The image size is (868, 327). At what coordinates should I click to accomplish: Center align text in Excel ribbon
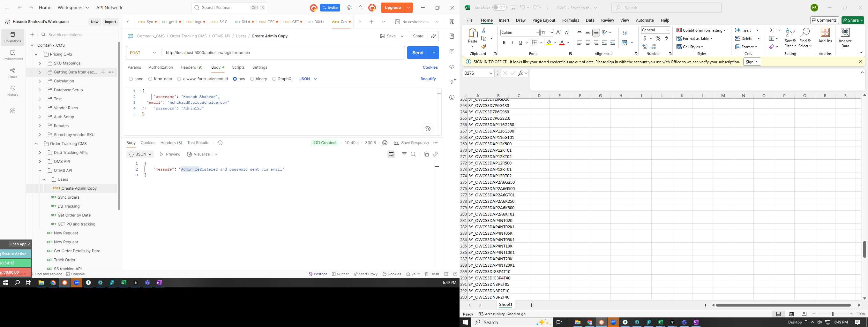point(587,43)
